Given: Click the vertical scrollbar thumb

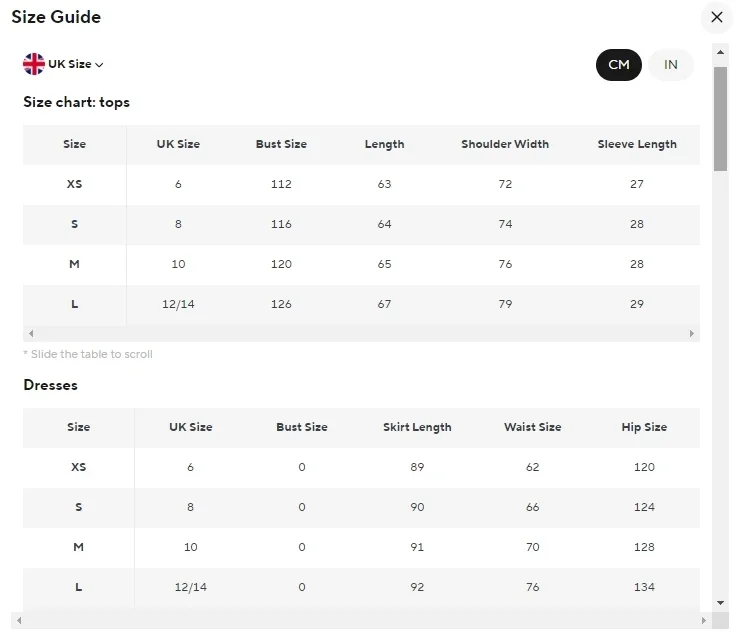Looking at the screenshot, I should [x=720, y=119].
